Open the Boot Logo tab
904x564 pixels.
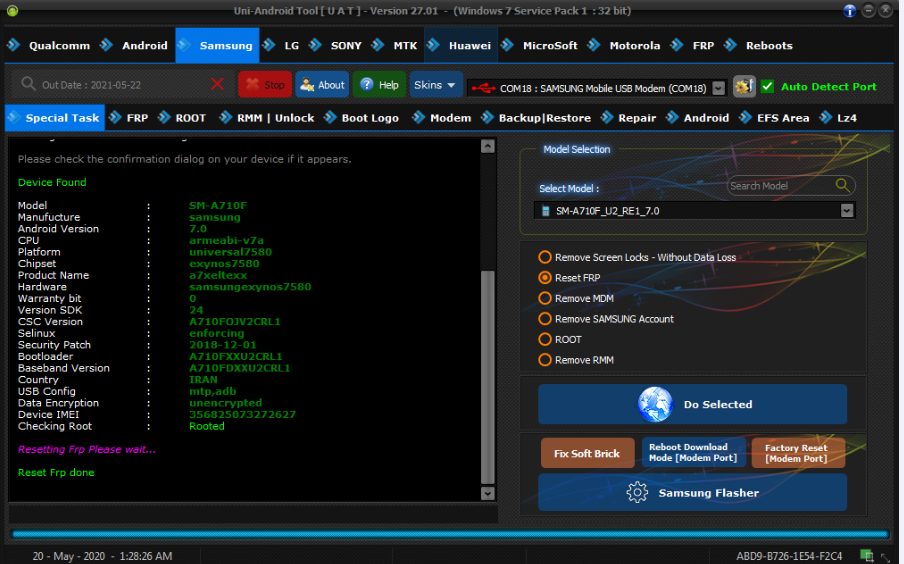coord(369,118)
